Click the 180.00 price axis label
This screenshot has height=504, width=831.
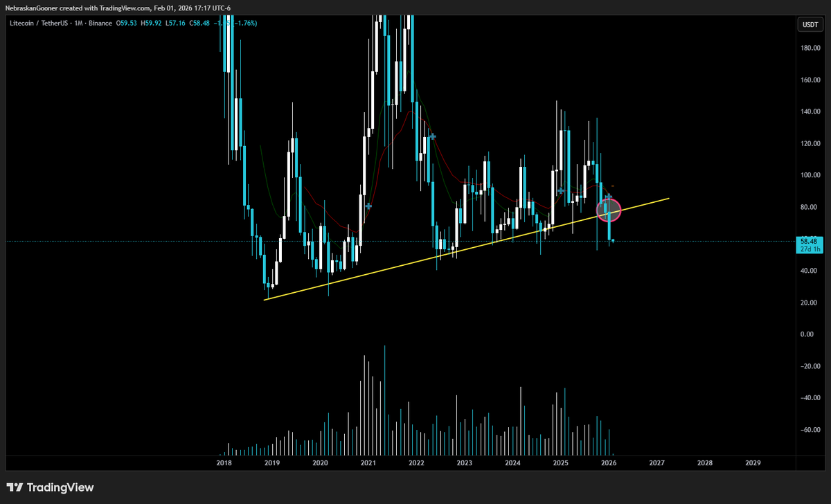click(x=811, y=48)
